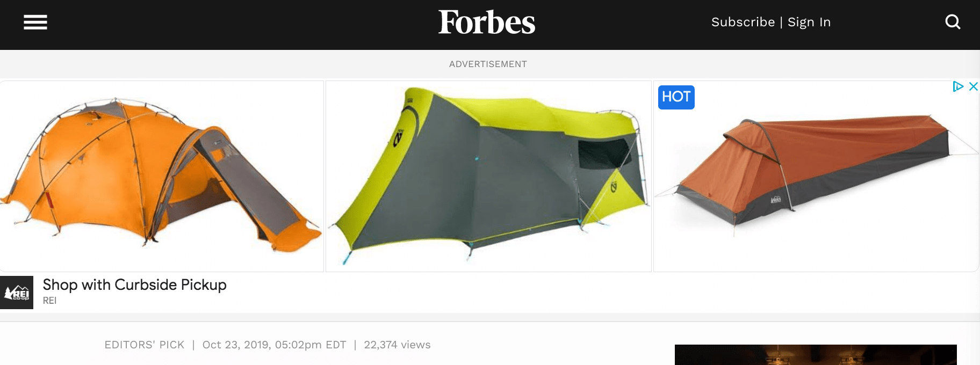This screenshot has height=365, width=980.
Task: Click the small REI logo on the bivy tent
Action: [x=775, y=200]
